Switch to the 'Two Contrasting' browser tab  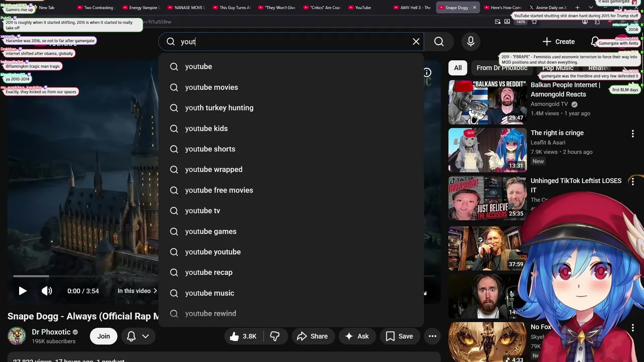[96, 8]
